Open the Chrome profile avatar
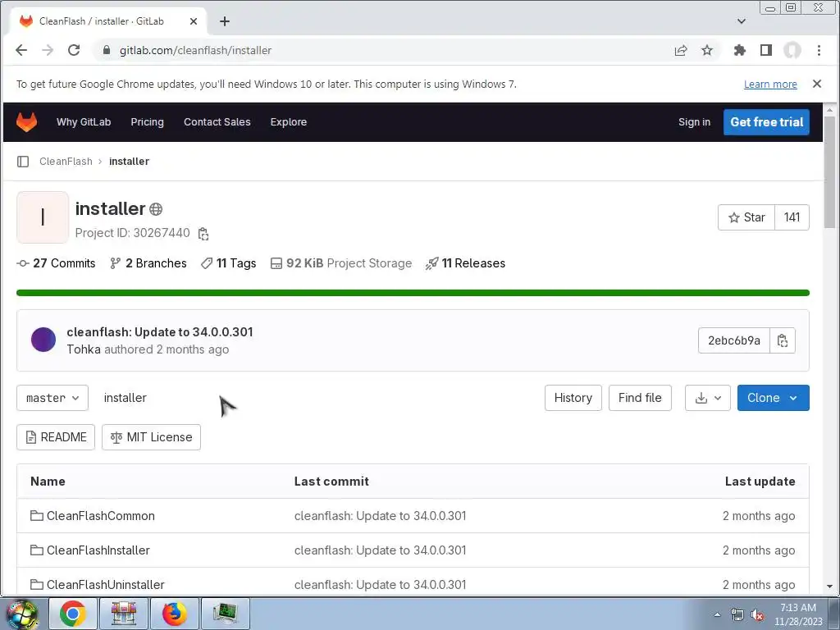This screenshot has height=630, width=840. point(792,50)
